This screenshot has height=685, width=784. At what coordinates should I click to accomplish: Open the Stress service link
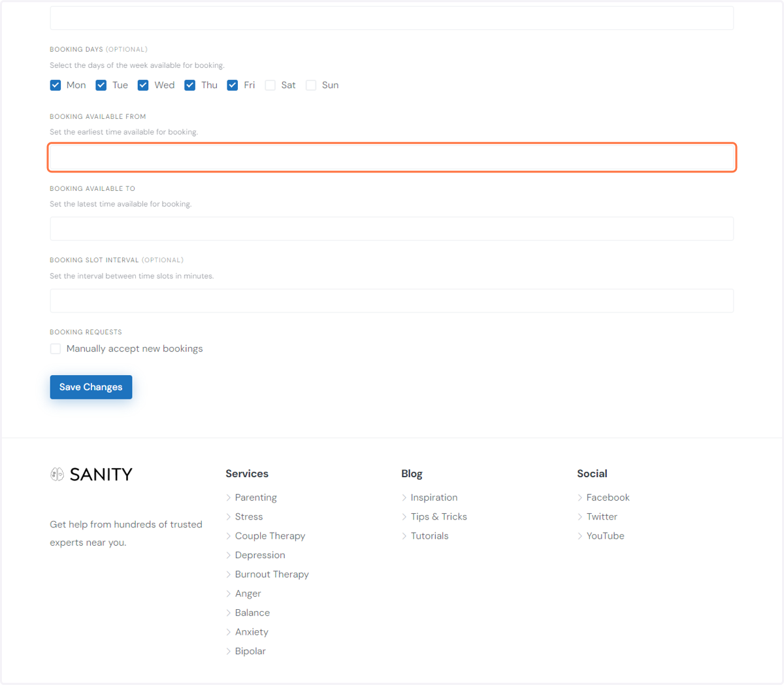(x=249, y=516)
